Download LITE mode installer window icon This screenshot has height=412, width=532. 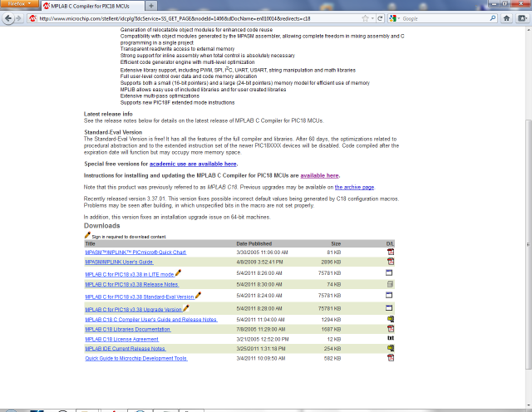(x=389, y=272)
